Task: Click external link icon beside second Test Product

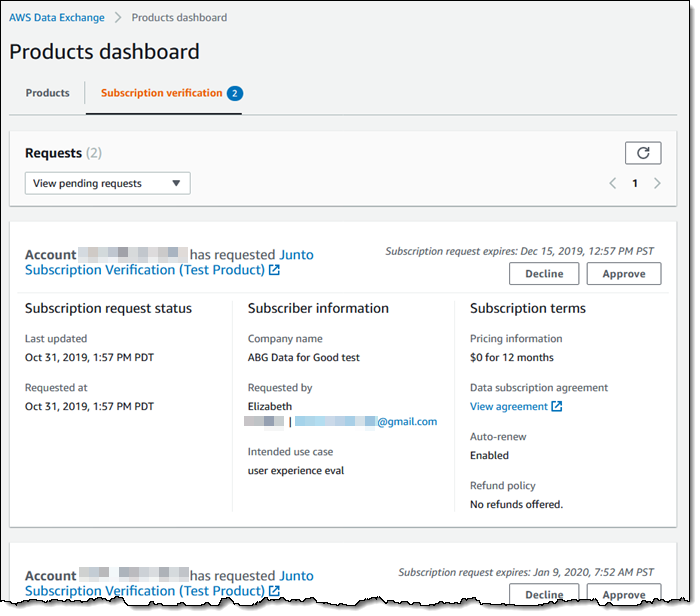Action: click(275, 592)
